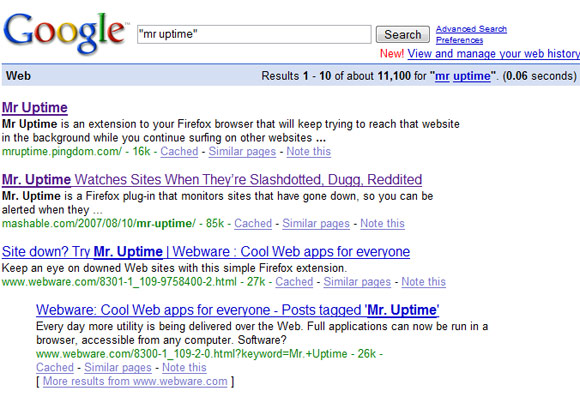
Task: Open Similar pages for mruptime.pingdom.com result
Action: tap(242, 151)
